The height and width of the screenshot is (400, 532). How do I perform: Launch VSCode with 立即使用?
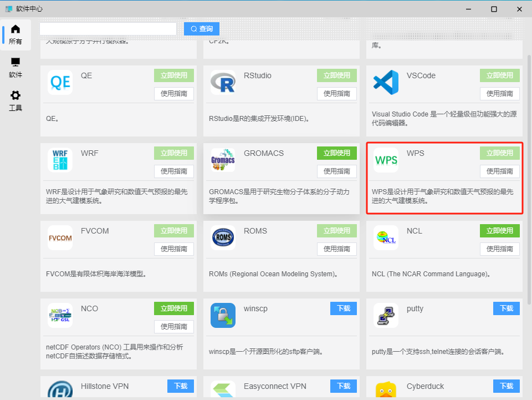point(499,75)
